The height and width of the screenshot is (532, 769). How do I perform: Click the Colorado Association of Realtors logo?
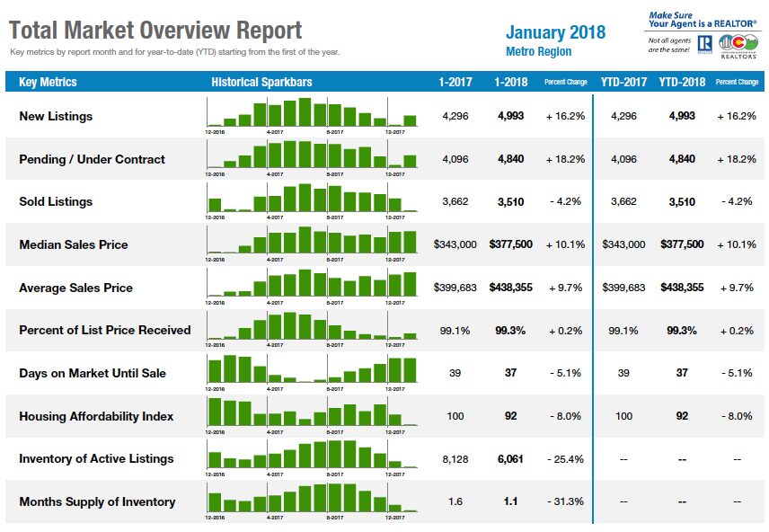tap(738, 46)
